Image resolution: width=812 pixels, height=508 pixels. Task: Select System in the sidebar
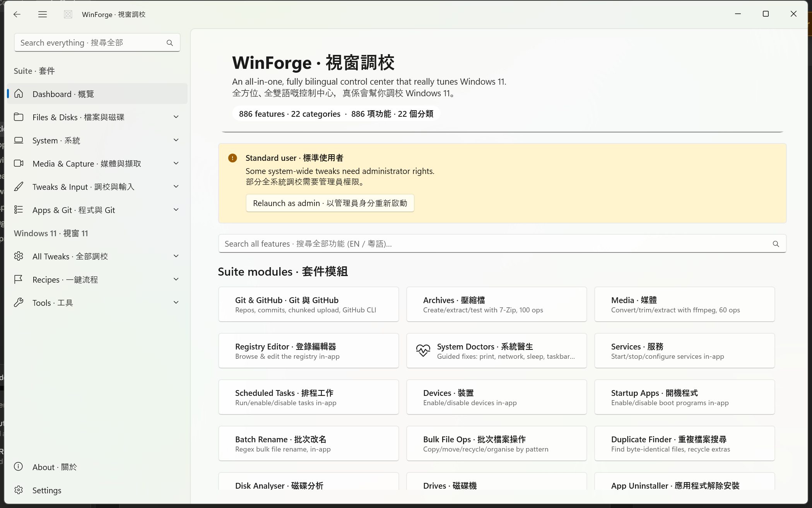(97, 140)
